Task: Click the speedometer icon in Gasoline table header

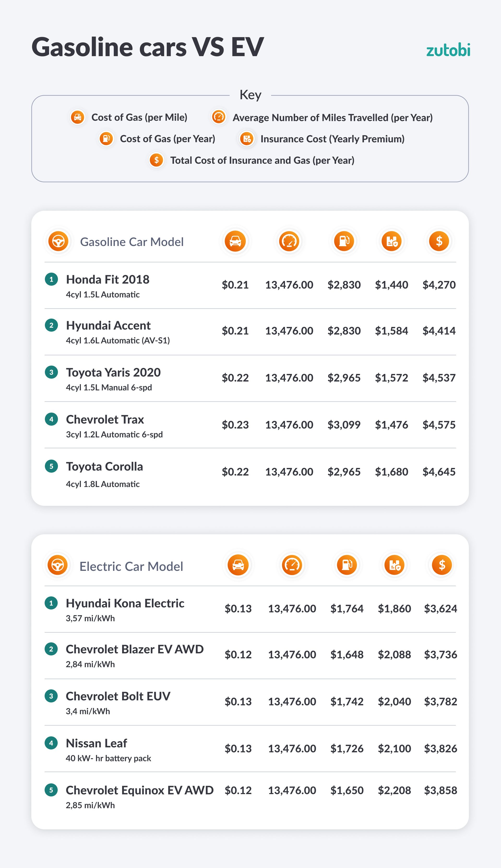Action: (x=289, y=241)
